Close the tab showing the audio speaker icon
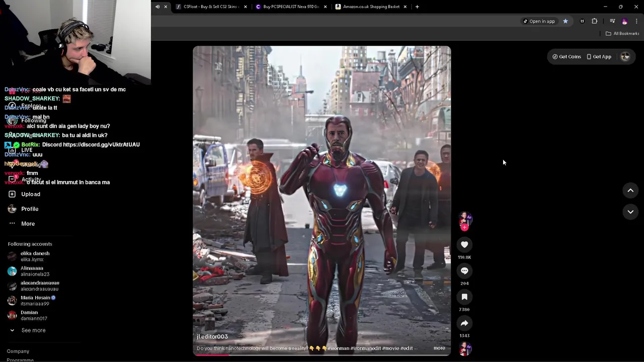644x362 pixels. tap(166, 7)
